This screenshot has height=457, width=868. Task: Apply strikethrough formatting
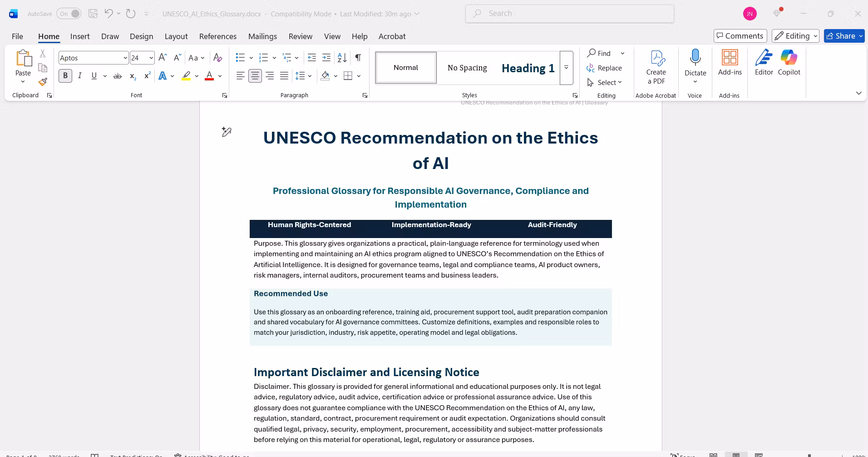(x=118, y=76)
